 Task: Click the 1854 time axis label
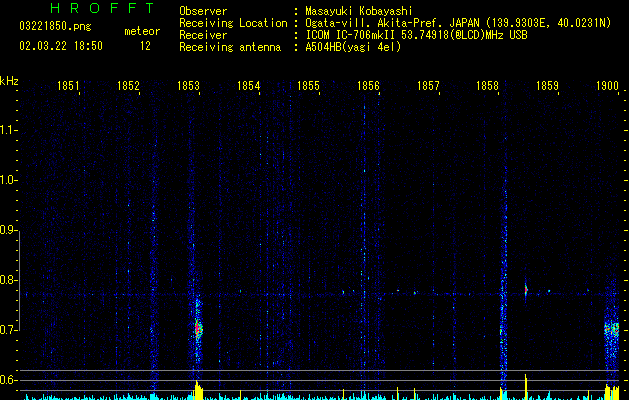(248, 86)
